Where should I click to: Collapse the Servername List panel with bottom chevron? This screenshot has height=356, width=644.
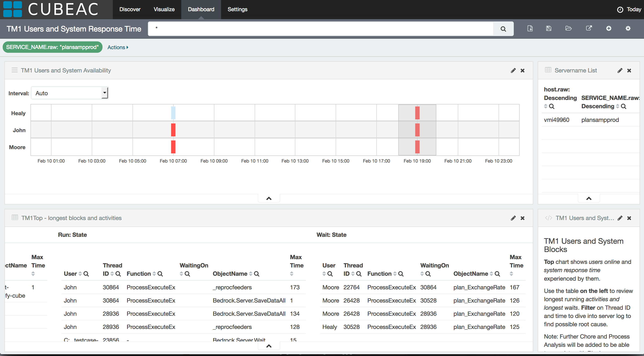(x=589, y=198)
